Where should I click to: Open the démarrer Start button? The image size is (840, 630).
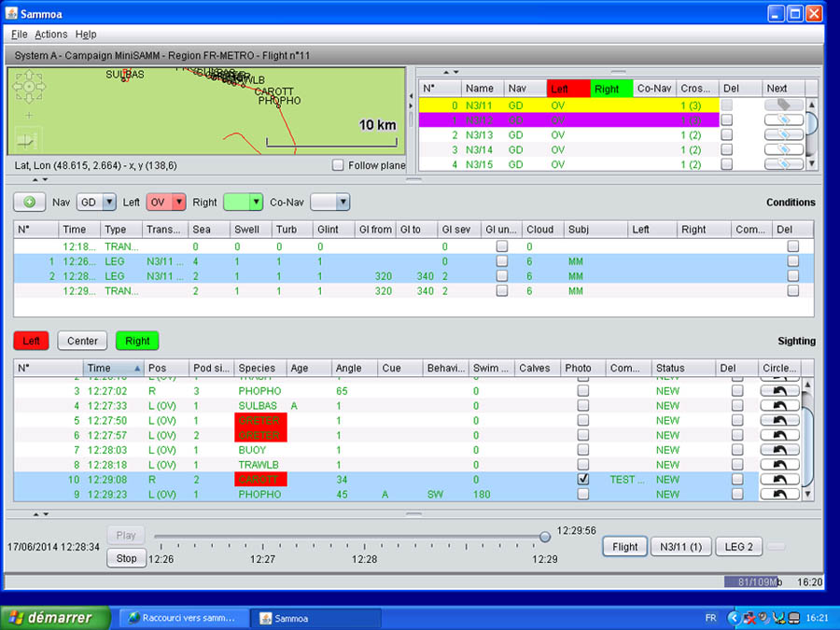pos(55,618)
